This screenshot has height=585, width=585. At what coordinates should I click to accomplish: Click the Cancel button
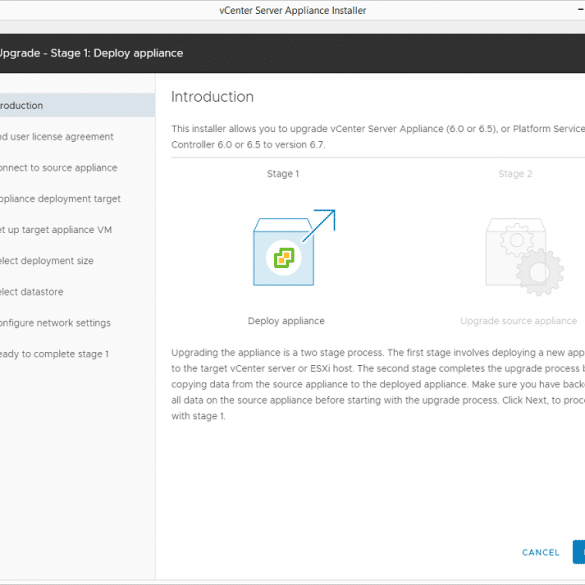point(541,552)
